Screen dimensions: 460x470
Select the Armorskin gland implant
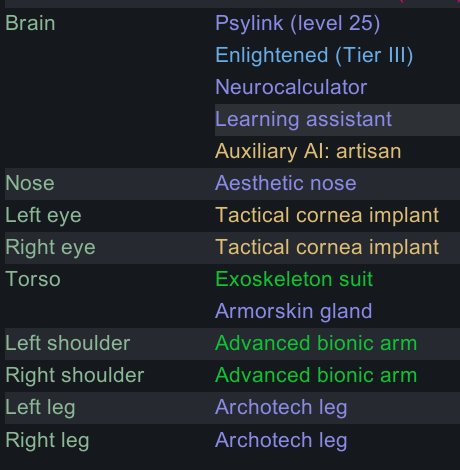293,311
